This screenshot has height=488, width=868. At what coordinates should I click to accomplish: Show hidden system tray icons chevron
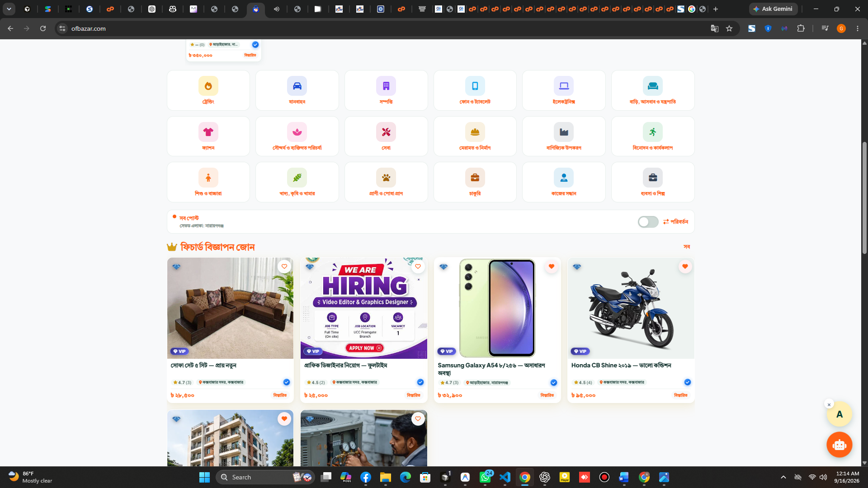point(783,477)
